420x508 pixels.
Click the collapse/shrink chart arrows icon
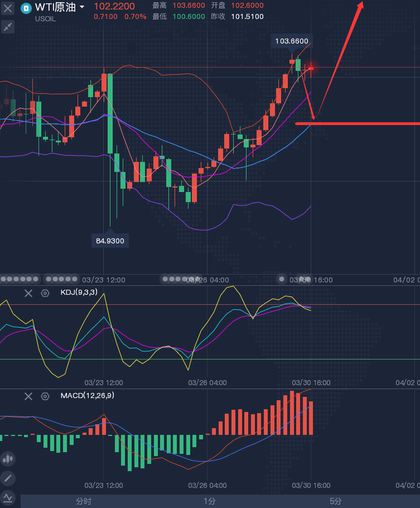click(x=8, y=26)
